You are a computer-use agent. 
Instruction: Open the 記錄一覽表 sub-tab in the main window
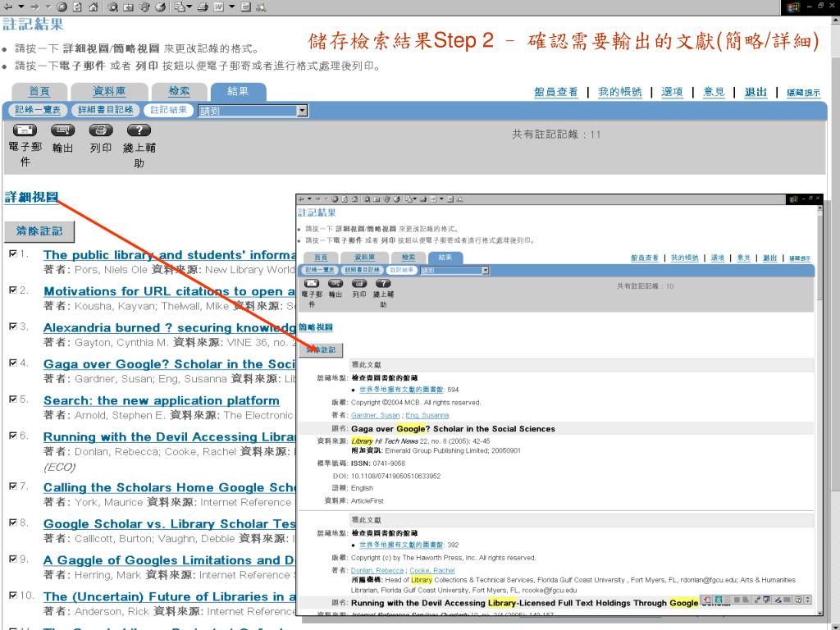pos(38,110)
